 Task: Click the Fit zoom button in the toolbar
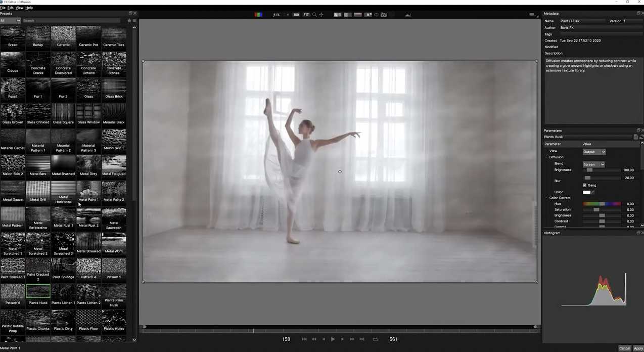pos(306,14)
